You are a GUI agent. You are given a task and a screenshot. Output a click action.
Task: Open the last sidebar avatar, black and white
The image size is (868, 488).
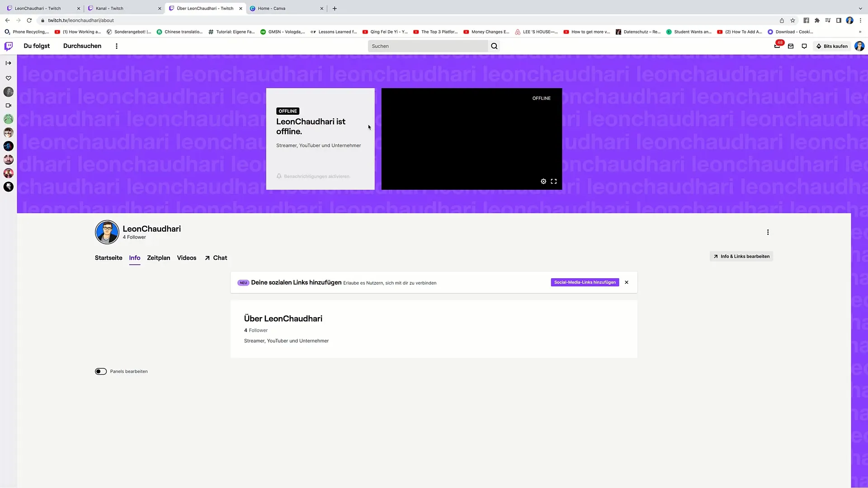click(8, 187)
